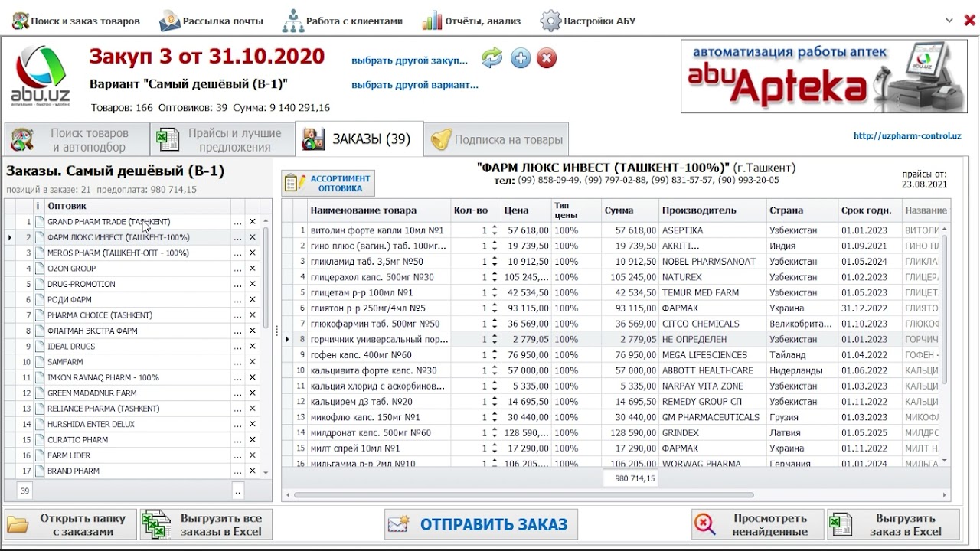
Task: Sort by Производитель column header
Action: point(713,210)
